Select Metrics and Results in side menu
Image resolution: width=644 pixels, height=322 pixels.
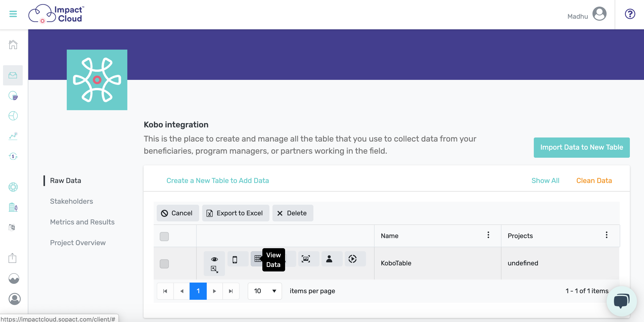(82, 222)
